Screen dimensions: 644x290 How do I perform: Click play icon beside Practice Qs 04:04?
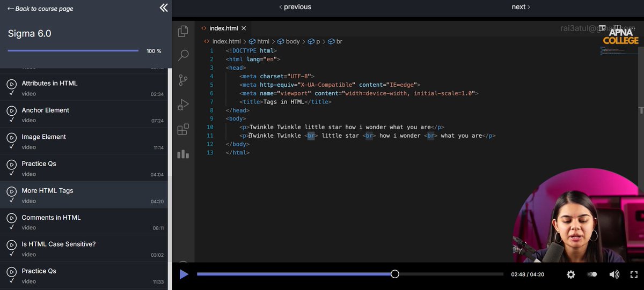(x=11, y=164)
